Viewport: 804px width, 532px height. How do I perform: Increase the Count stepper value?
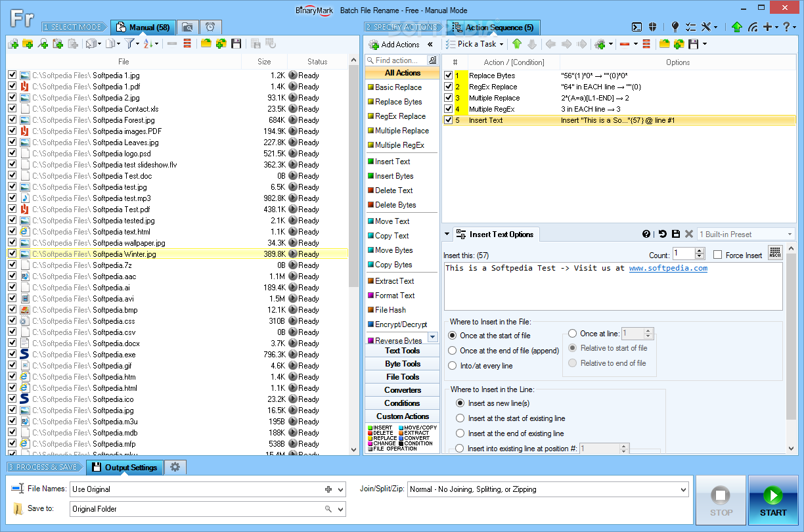[699, 251]
